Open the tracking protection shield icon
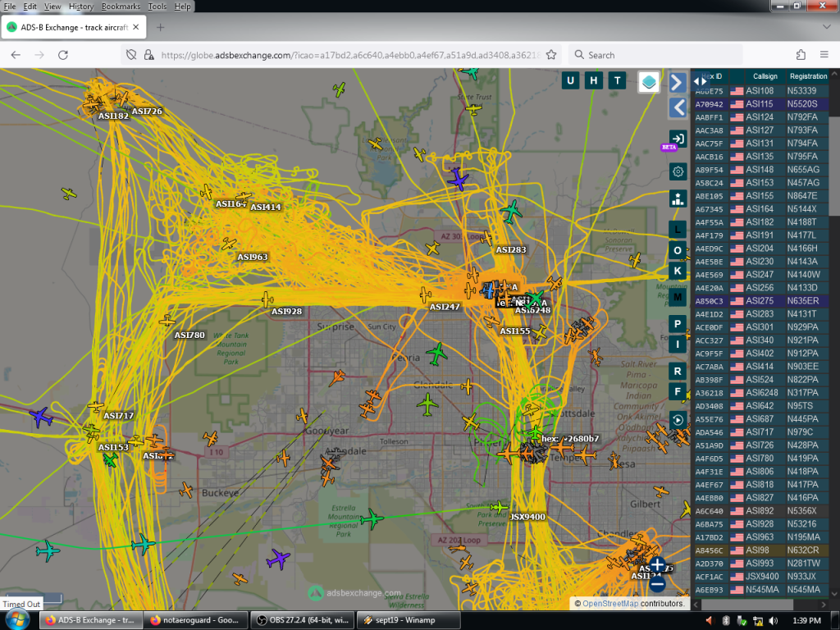 point(131,55)
